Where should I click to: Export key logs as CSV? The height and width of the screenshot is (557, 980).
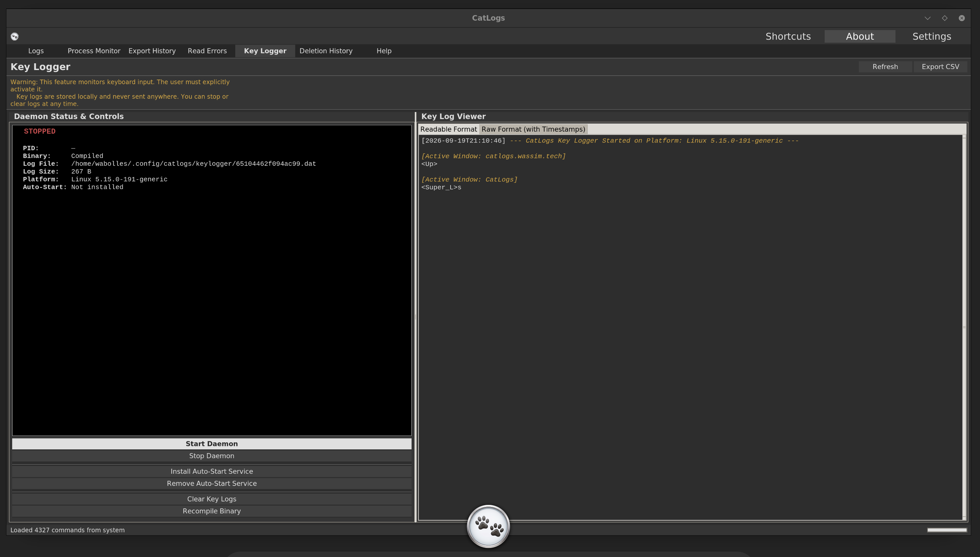(940, 67)
